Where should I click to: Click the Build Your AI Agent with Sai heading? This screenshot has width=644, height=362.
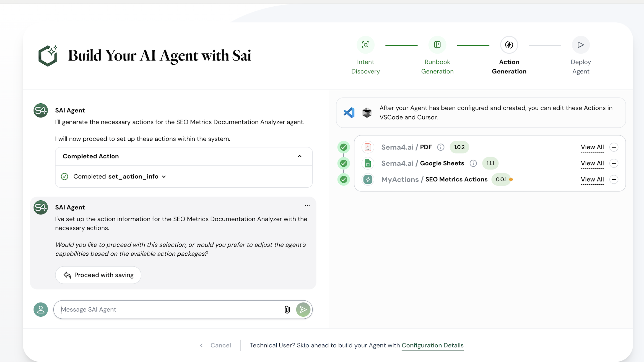(160, 56)
